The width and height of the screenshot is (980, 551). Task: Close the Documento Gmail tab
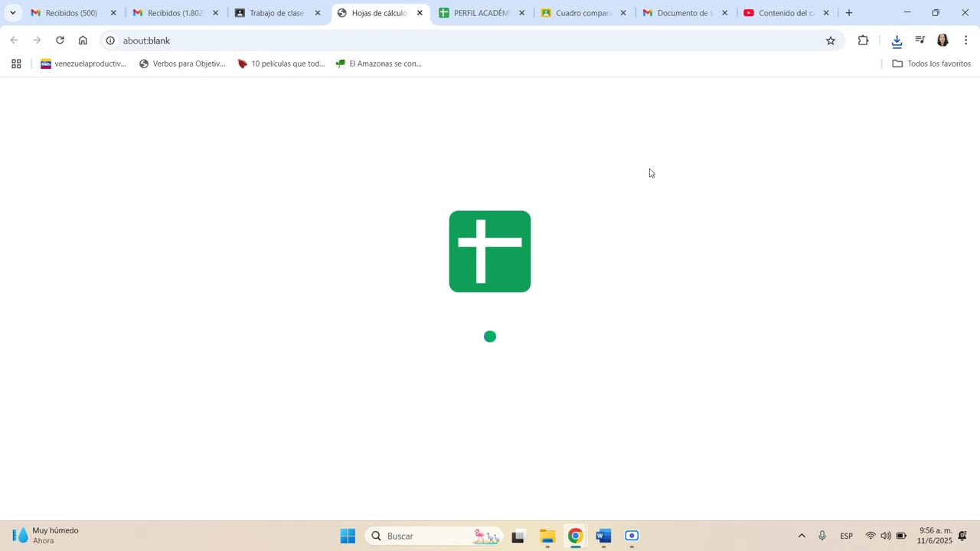click(724, 13)
